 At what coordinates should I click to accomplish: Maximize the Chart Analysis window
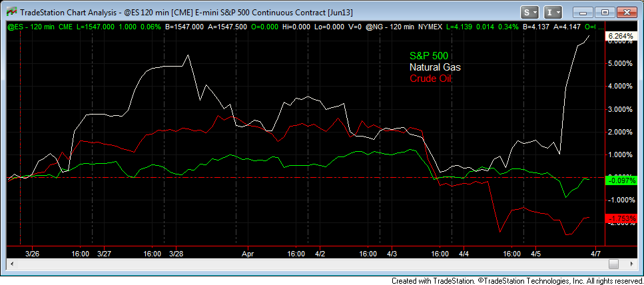tap(605, 12)
